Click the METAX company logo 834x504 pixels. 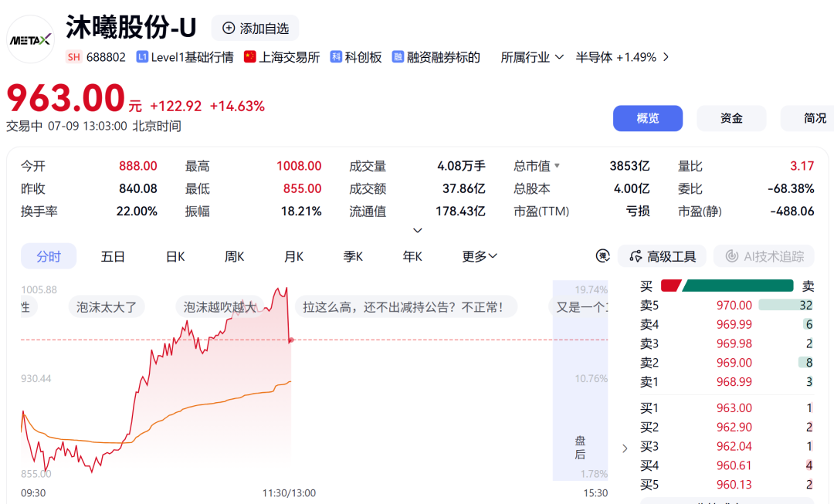(x=30, y=39)
